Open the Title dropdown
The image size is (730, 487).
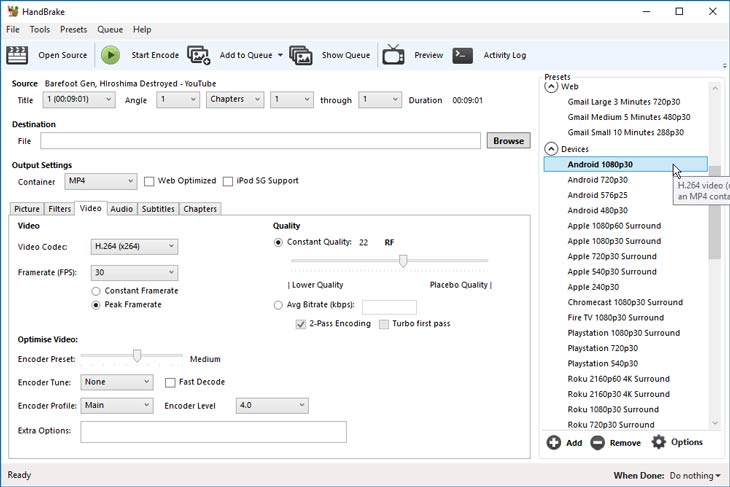pyautogui.click(x=79, y=100)
